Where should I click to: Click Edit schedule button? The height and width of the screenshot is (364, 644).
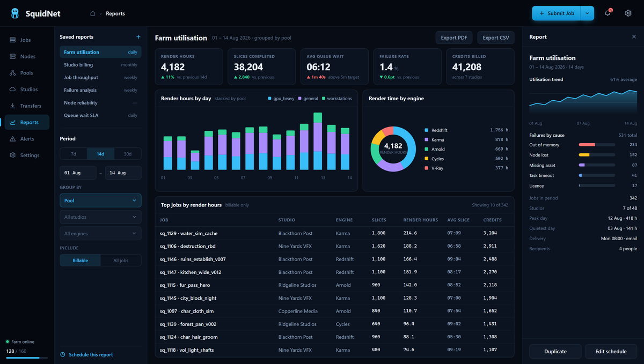tap(611, 352)
